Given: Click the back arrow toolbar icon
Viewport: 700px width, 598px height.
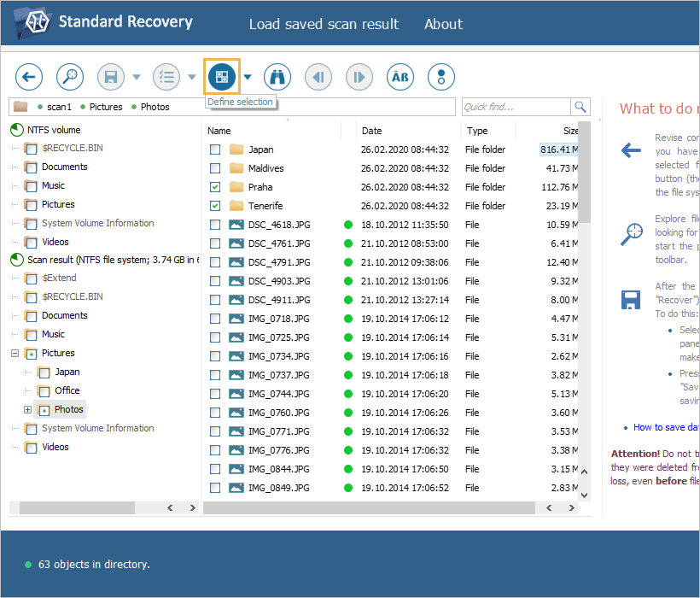Looking at the screenshot, I should pos(28,77).
